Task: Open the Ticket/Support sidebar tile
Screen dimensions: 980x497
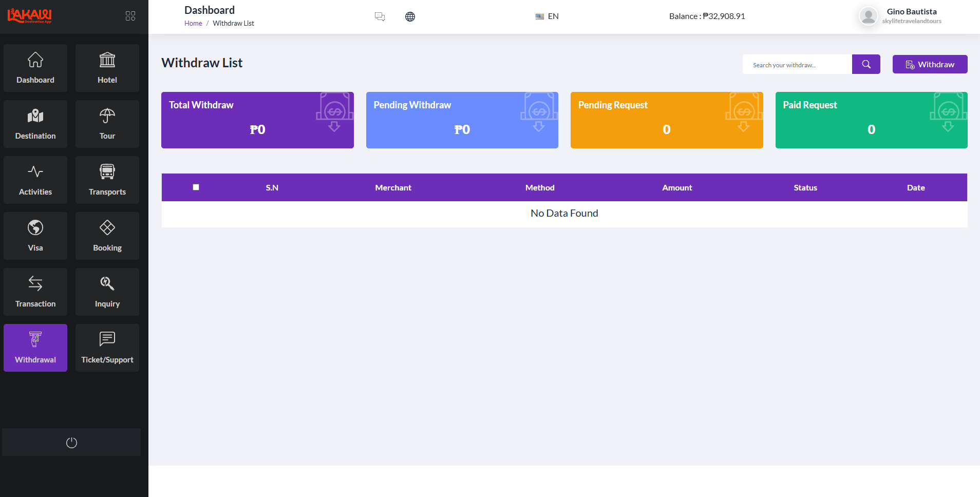Action: [107, 348]
